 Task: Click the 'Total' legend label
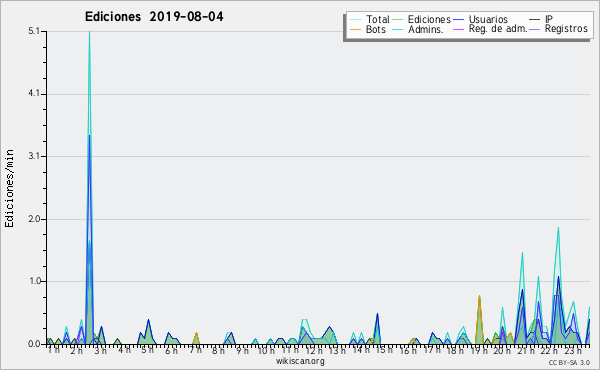pyautogui.click(x=377, y=19)
